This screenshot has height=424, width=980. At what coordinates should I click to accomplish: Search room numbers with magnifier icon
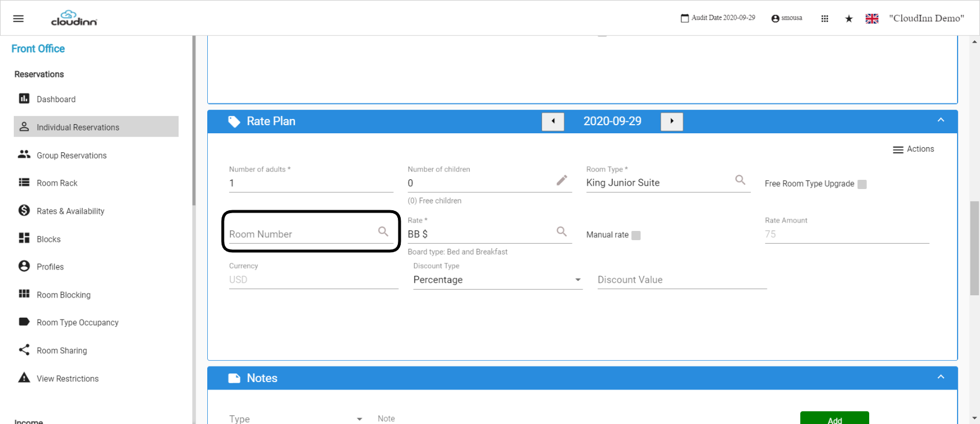pos(384,231)
